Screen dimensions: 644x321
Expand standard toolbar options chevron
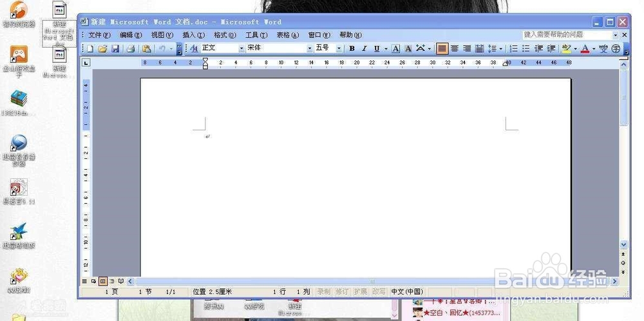[x=180, y=49]
